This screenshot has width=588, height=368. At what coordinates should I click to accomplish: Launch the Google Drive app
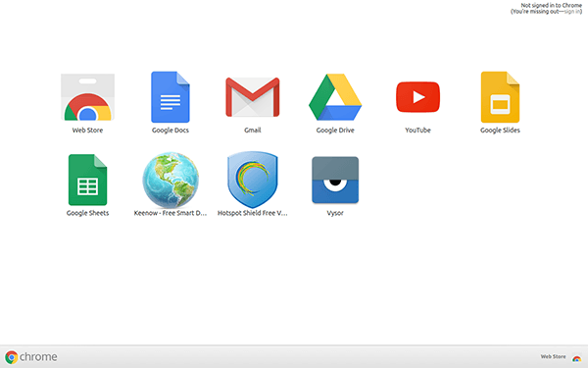335,97
